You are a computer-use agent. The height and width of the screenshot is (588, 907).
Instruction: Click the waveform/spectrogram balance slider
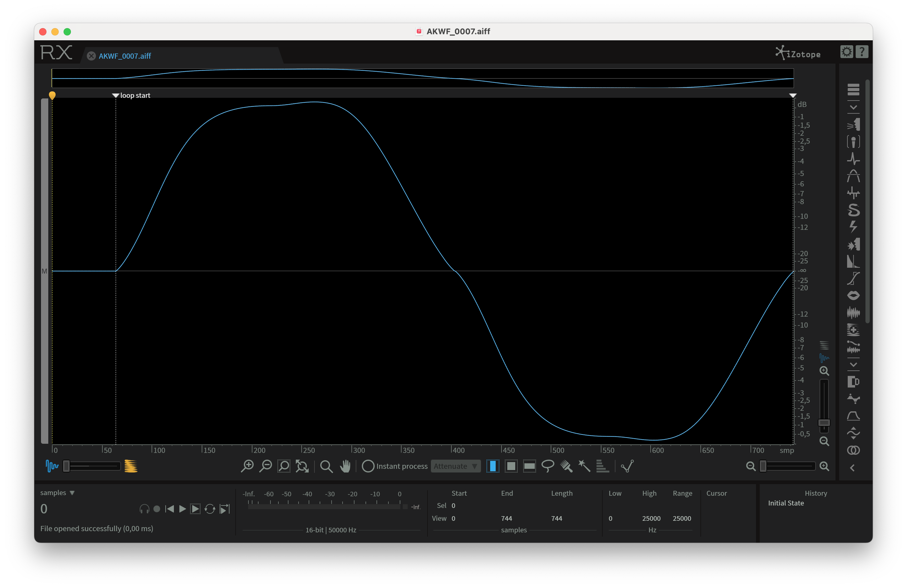point(91,466)
